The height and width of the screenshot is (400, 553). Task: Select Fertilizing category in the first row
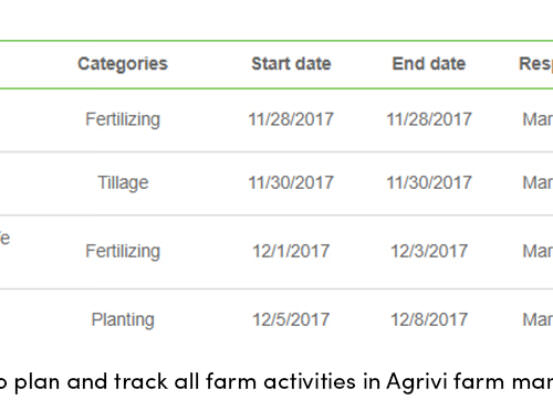click(x=123, y=119)
